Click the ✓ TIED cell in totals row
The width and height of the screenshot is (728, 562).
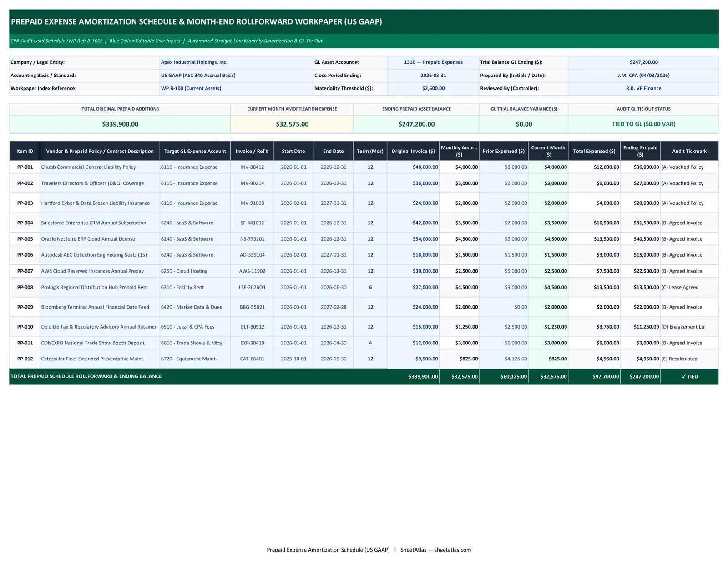[689, 377]
